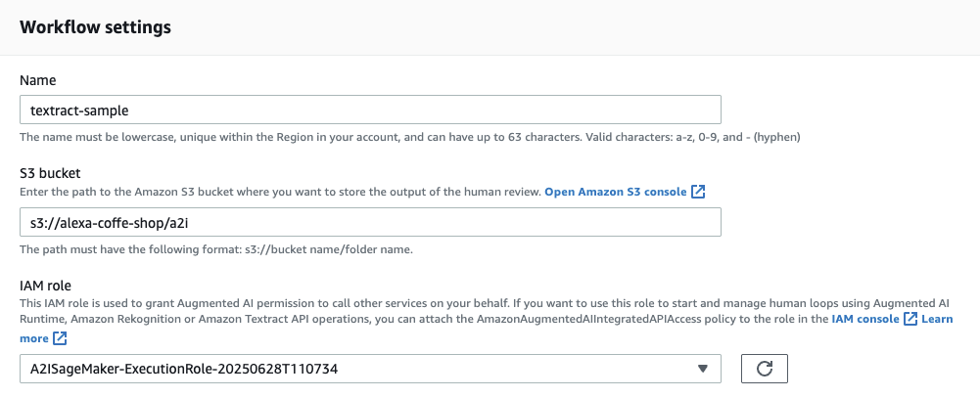Focus the Name field containing textract-sample
980x398 pixels.
[371, 110]
